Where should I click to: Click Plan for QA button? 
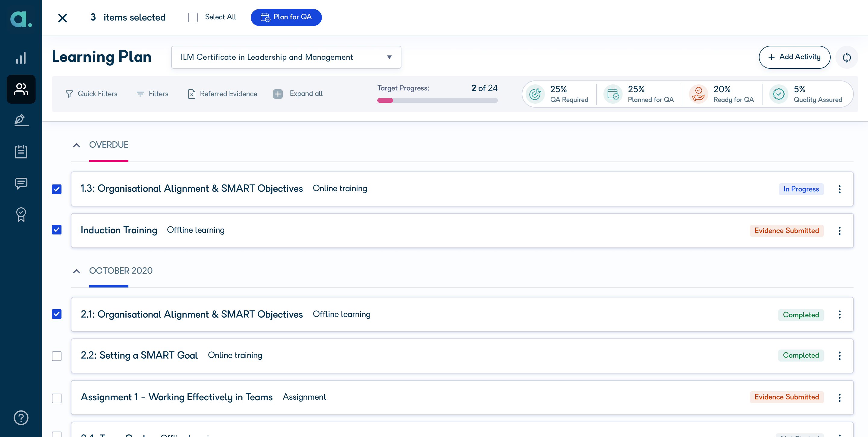click(286, 17)
